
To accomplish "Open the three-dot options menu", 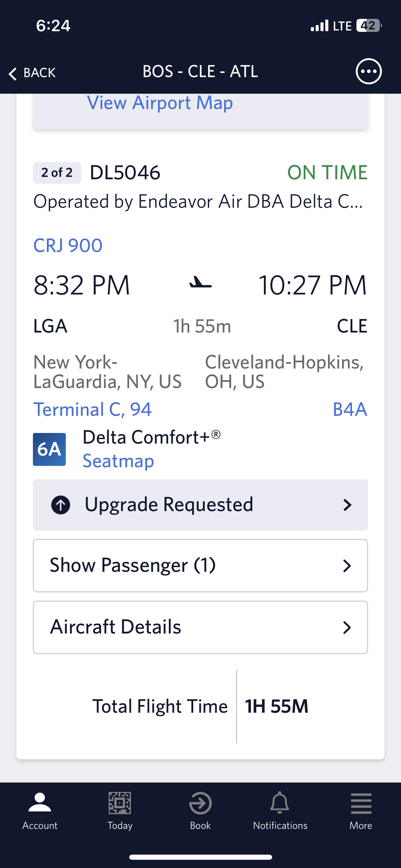I will tap(368, 71).
